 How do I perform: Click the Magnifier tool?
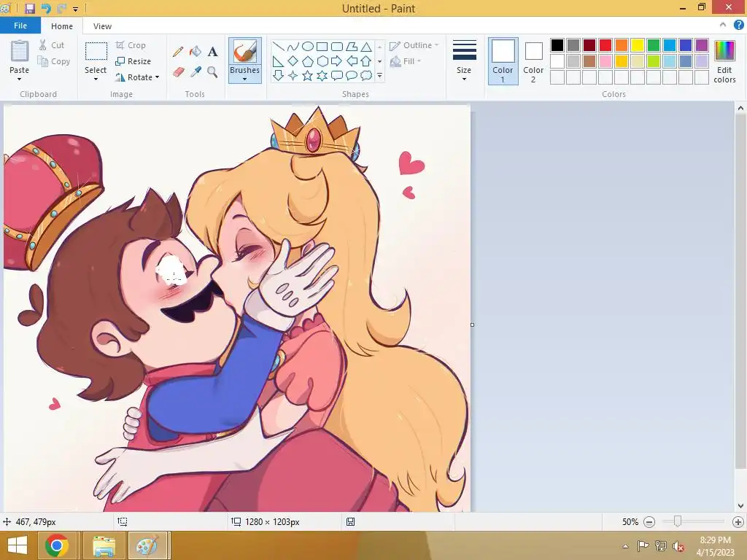212,72
